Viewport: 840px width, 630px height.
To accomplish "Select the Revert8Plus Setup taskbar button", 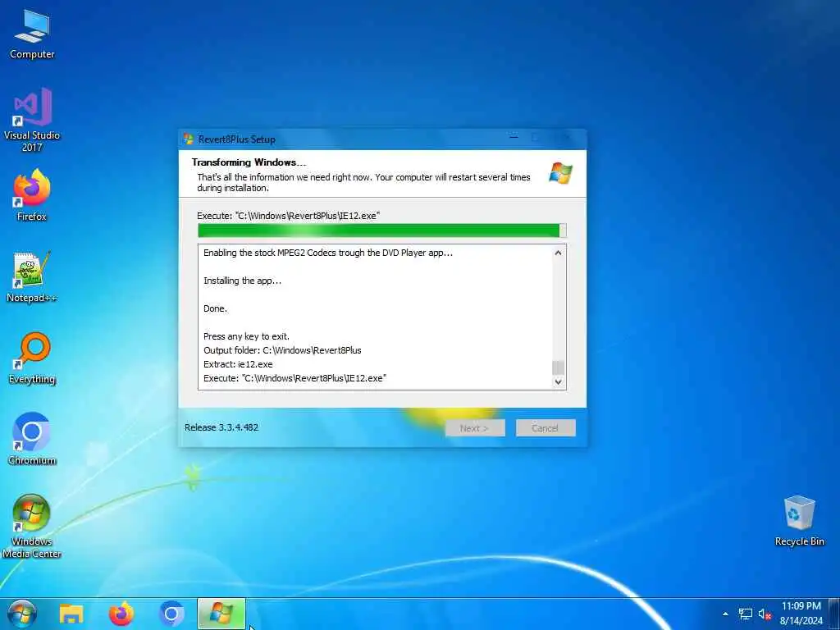I will click(x=221, y=614).
